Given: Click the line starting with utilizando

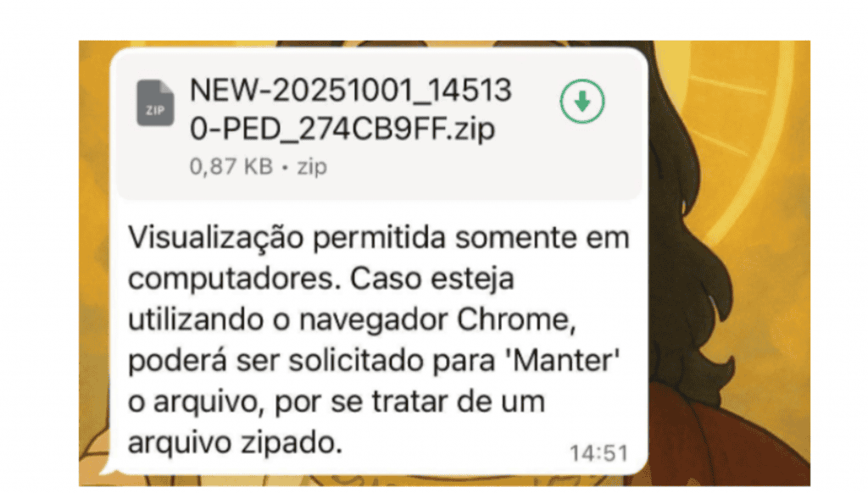Looking at the screenshot, I should pos(352,320).
